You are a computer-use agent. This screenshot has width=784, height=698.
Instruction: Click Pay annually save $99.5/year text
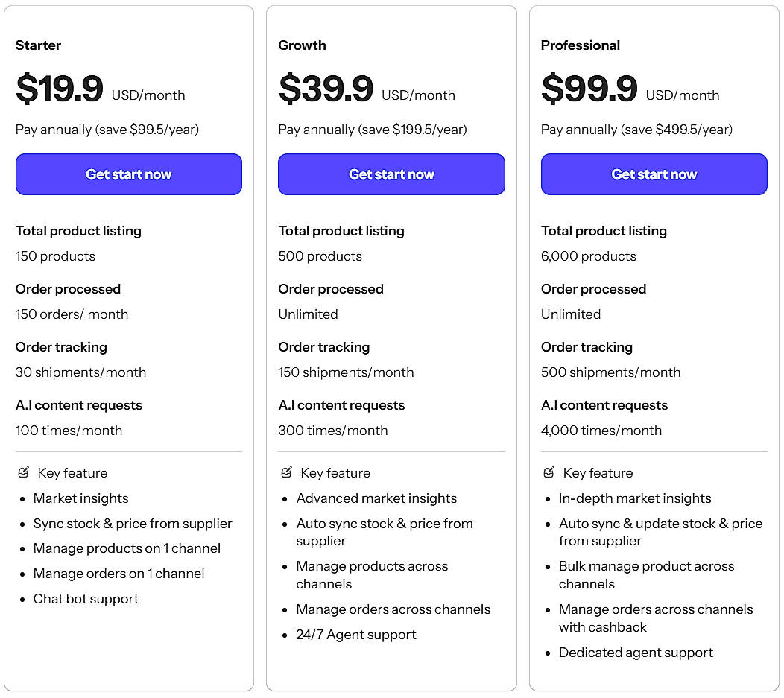pos(107,130)
